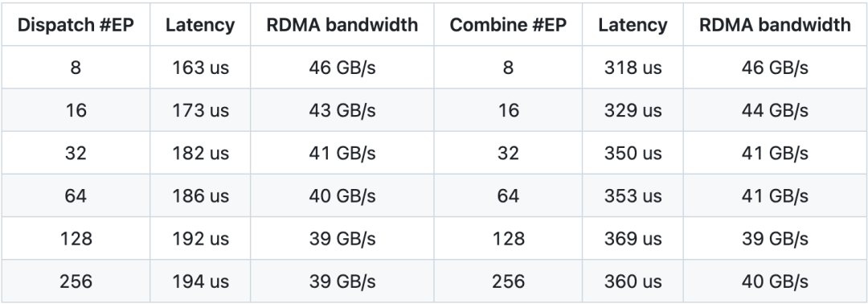The width and height of the screenshot is (868, 304).
Task: Select the first Latency column header
Action: (x=200, y=25)
